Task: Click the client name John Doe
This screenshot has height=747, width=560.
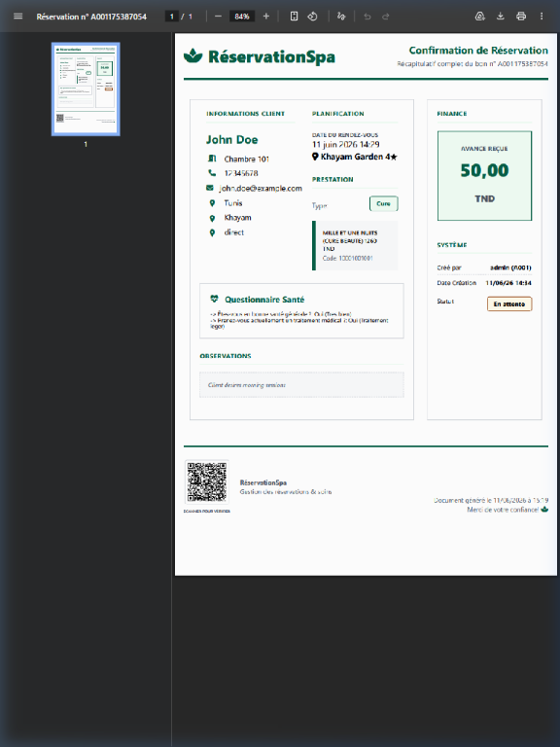Action: (x=232, y=140)
